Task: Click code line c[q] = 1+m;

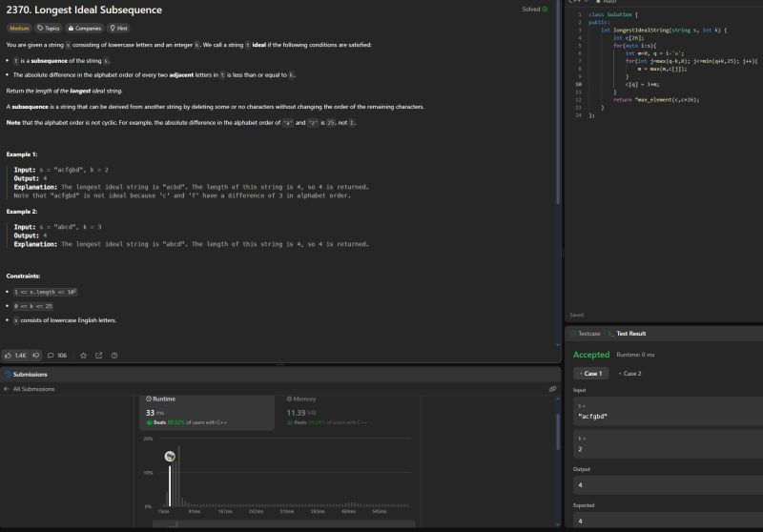Action: point(642,84)
